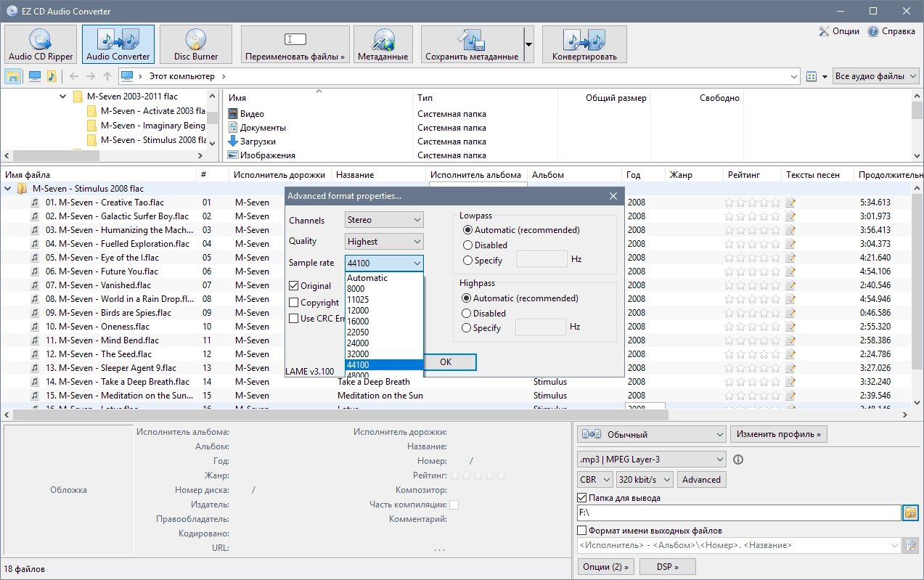The image size is (924, 580).
Task: Select Lowpass Specify radio
Action: tap(467, 260)
